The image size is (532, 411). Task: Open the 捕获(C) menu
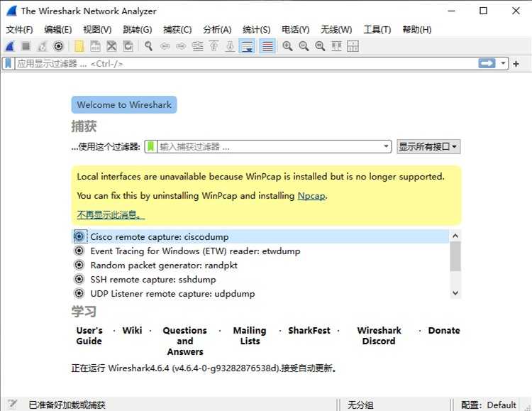tap(177, 29)
